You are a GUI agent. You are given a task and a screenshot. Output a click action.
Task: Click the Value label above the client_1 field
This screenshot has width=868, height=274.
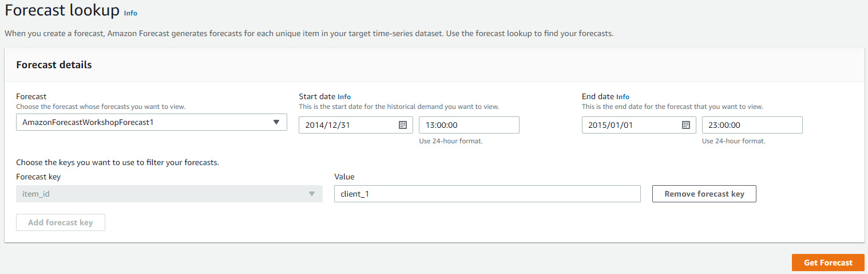pyautogui.click(x=344, y=177)
